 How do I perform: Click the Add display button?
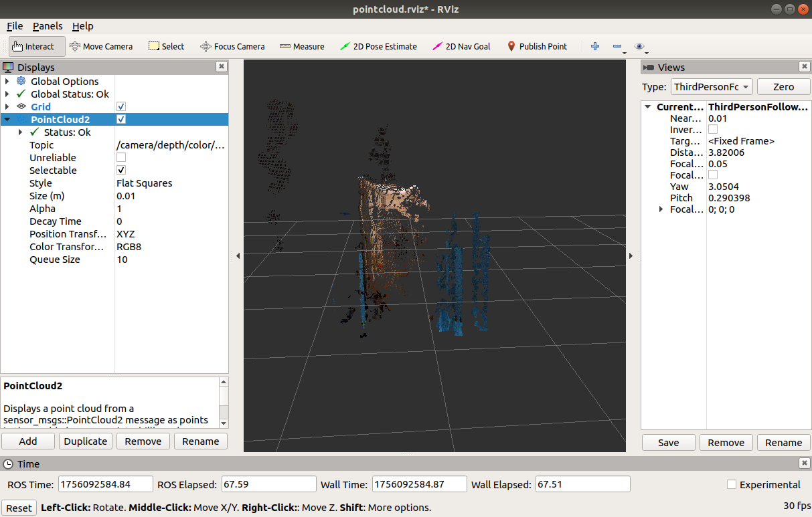coord(28,441)
